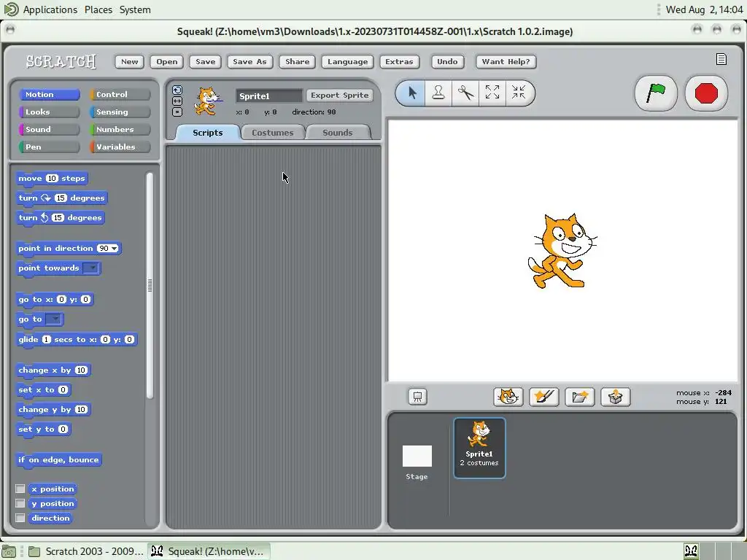Click the Export Sprite button
Image resolution: width=747 pixels, height=560 pixels.
pyautogui.click(x=339, y=96)
